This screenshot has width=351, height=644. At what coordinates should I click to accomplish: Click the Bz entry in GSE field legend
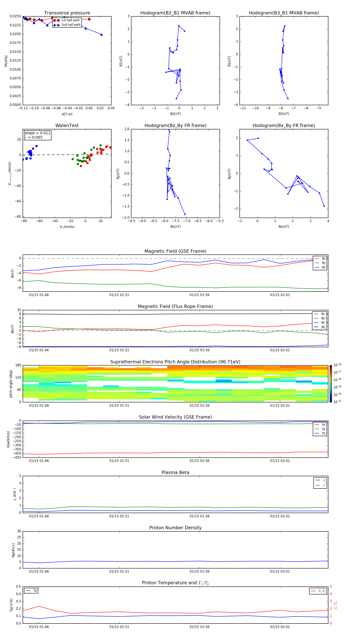(320, 267)
